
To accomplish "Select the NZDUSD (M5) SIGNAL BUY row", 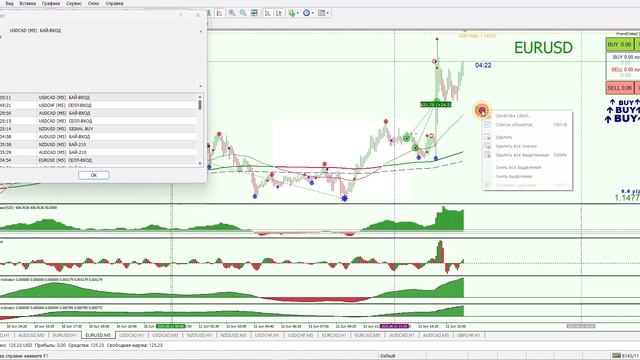I will (x=98, y=129).
